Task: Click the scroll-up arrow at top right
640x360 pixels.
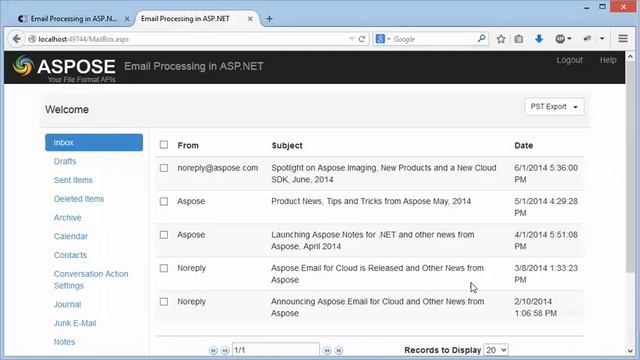Action: click(x=630, y=57)
